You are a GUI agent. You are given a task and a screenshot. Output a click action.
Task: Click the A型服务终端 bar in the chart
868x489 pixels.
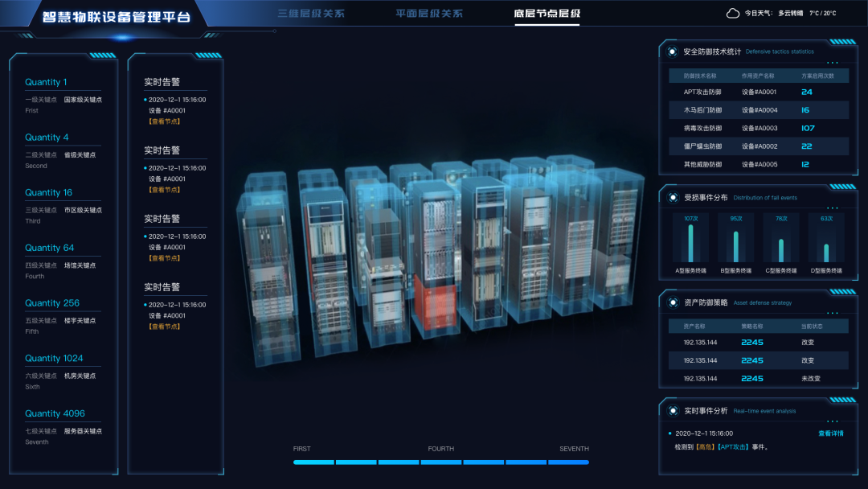click(690, 242)
